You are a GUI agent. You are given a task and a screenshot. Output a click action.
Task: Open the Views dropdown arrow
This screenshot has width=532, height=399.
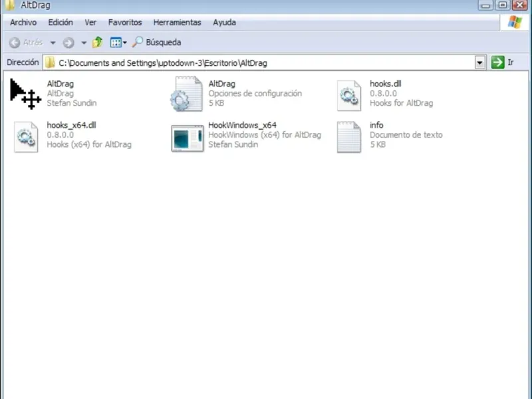coord(125,43)
